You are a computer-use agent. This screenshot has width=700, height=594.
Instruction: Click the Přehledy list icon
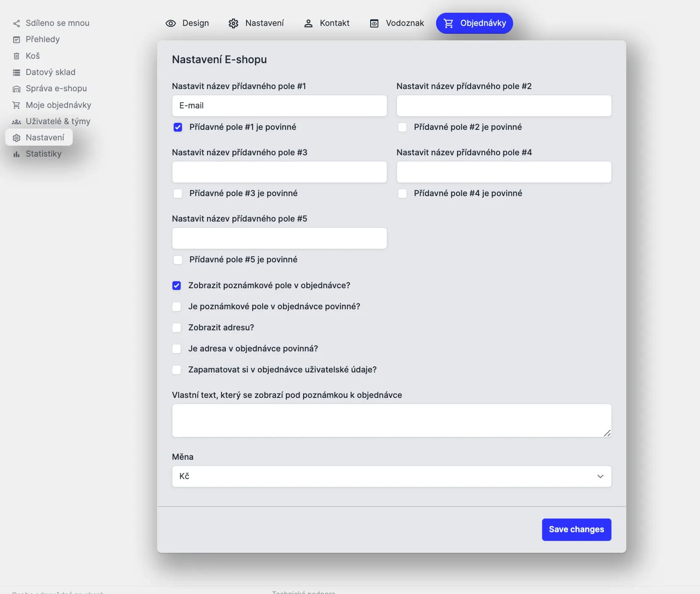[x=16, y=40]
